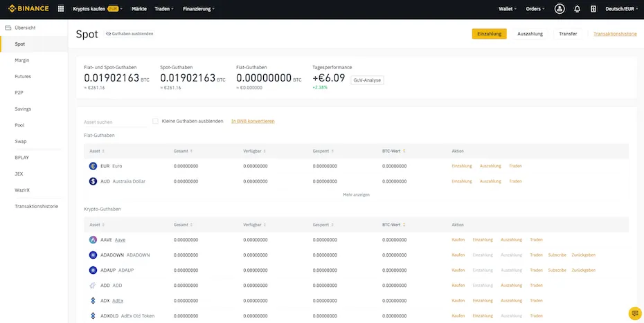This screenshot has height=323, width=644.
Task: Click Mehr anzeigen under fiat table
Action: 356,194
